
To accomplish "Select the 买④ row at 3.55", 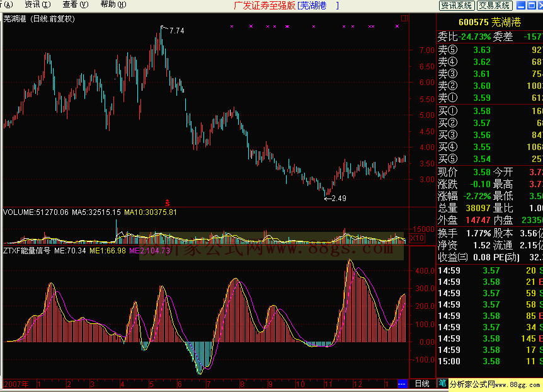I will click(489, 147).
